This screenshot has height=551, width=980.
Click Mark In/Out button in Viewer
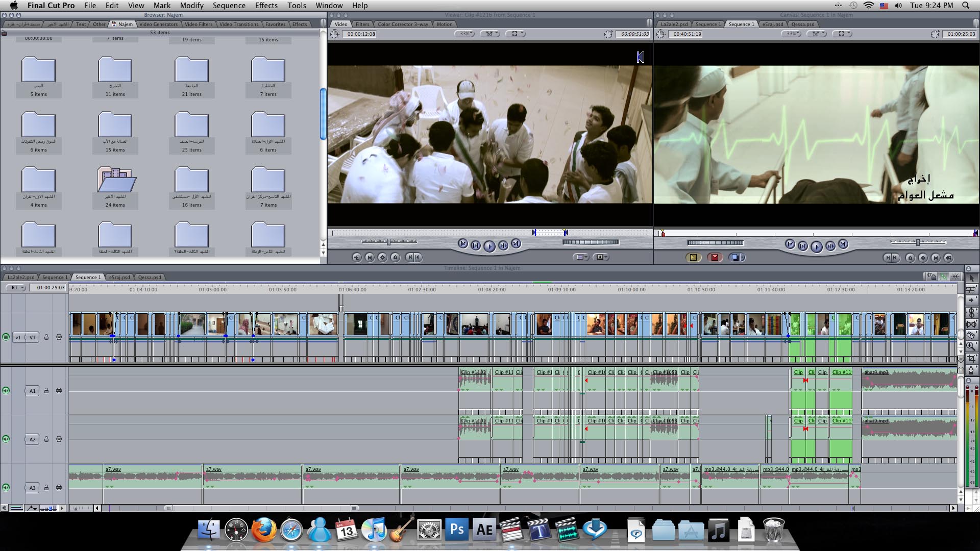(413, 258)
